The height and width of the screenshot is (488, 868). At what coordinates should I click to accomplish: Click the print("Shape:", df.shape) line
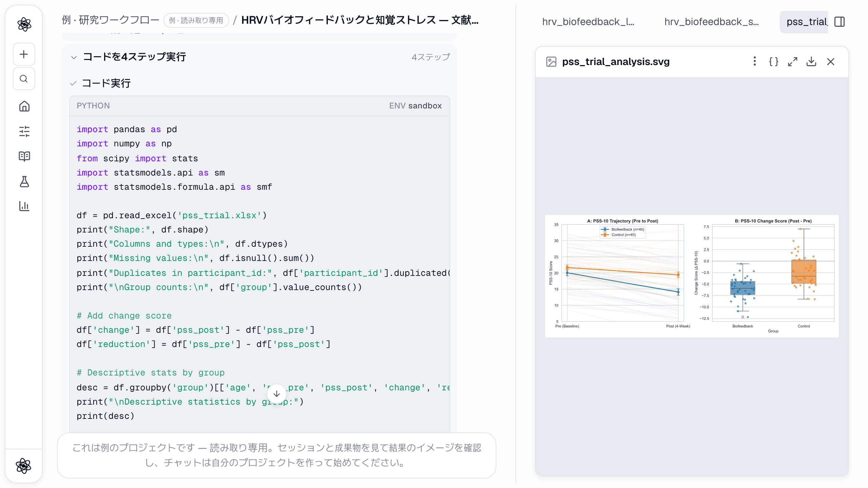(142, 230)
